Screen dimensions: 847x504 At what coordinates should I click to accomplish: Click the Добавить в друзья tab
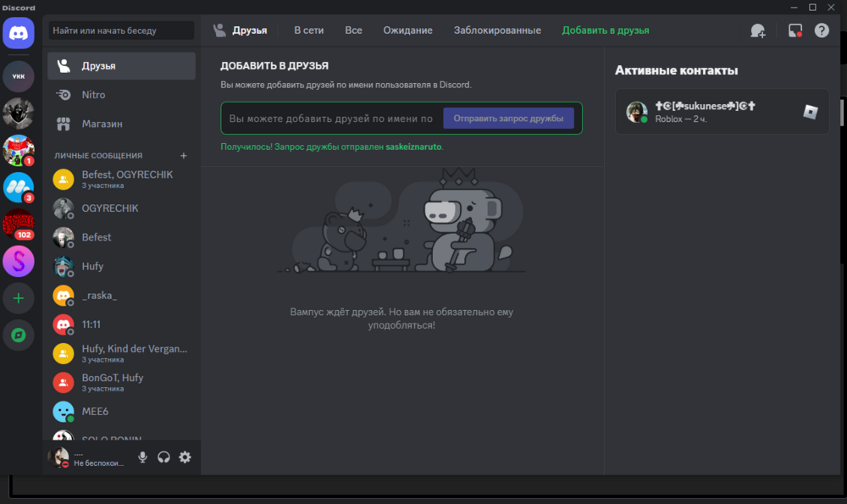coord(606,30)
